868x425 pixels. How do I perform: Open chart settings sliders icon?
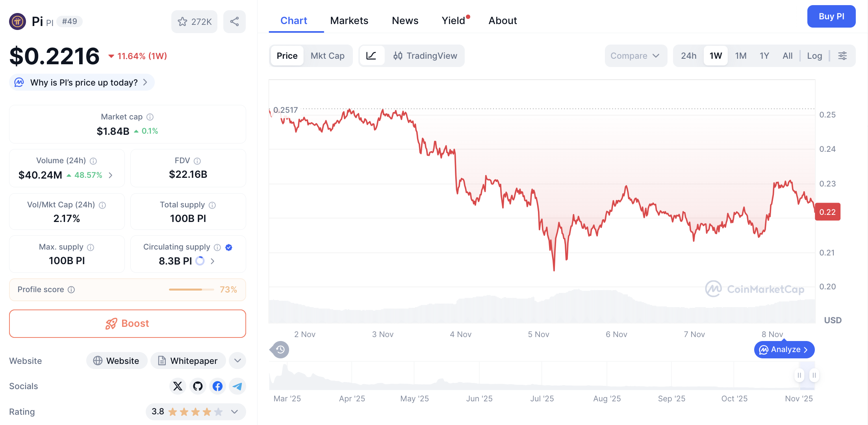842,56
